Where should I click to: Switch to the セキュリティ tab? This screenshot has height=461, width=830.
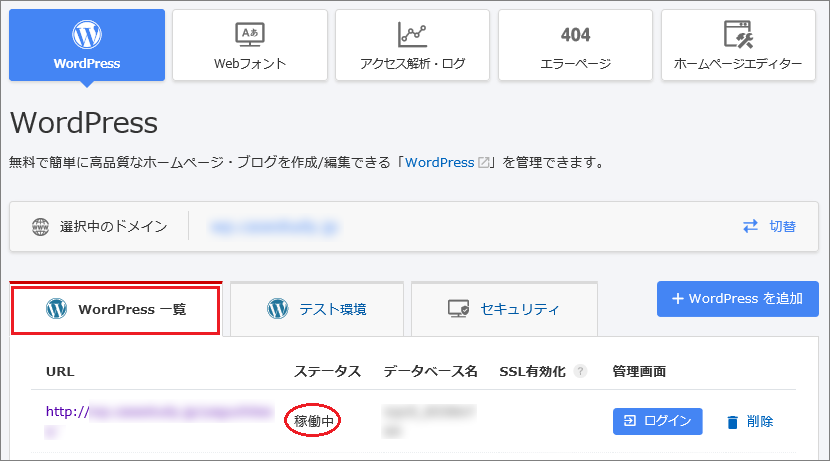coord(504,309)
